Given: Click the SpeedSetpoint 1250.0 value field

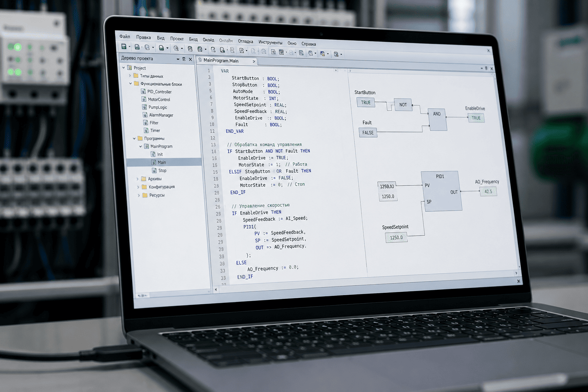Looking at the screenshot, I should point(397,238).
